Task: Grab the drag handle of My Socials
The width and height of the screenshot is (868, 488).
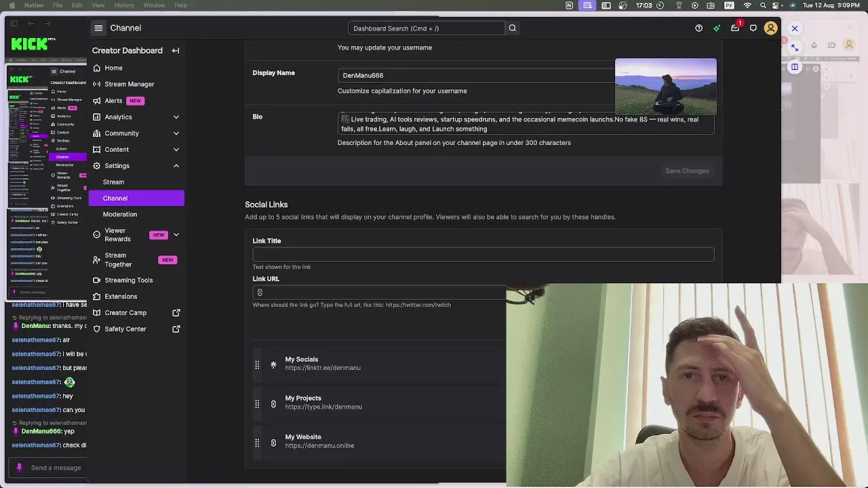Action: click(x=257, y=365)
